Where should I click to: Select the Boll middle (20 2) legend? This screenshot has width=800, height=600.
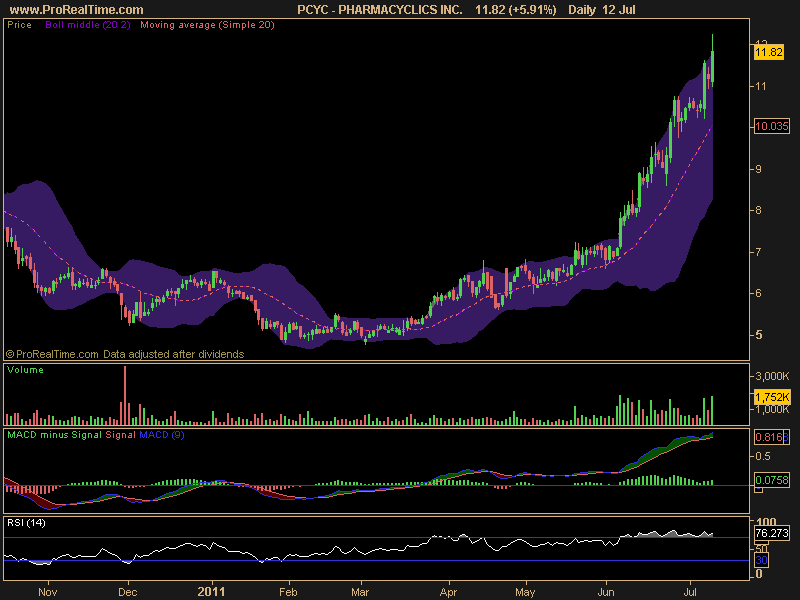point(88,24)
